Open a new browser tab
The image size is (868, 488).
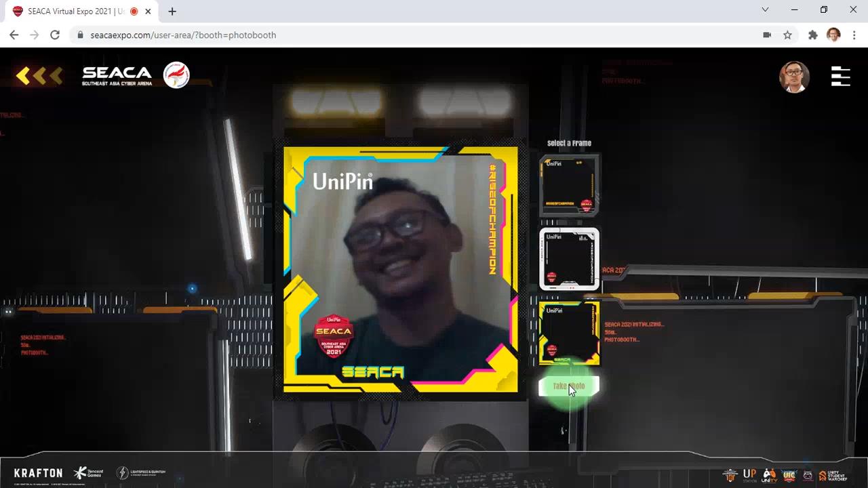(172, 12)
